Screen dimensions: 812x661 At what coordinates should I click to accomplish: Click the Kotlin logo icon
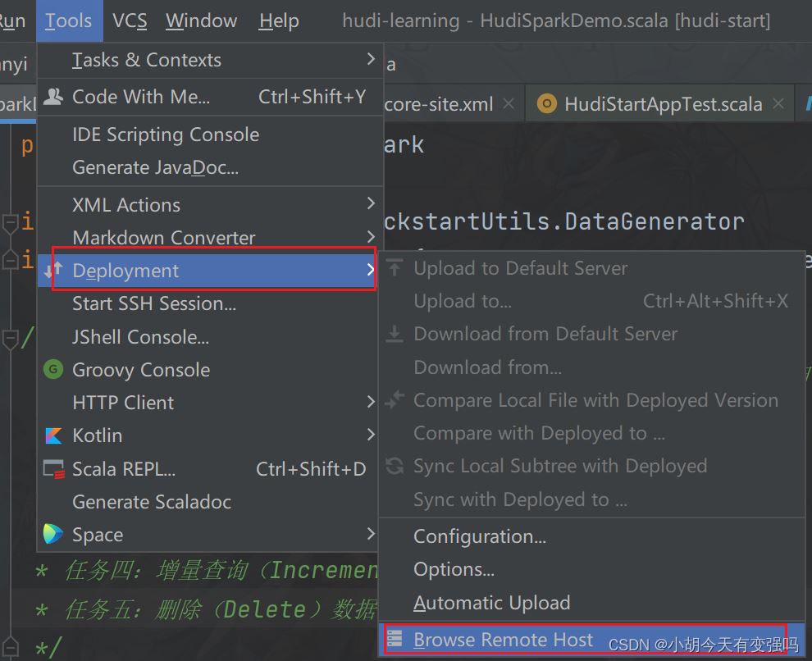tap(52, 435)
